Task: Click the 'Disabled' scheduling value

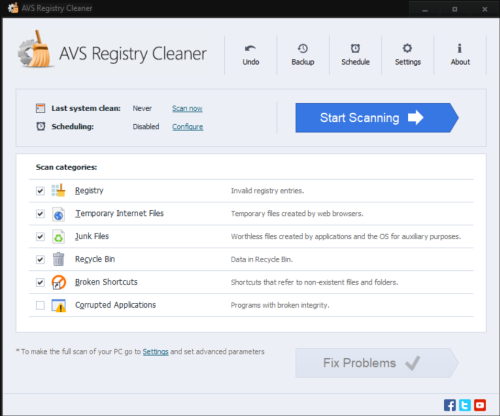Action: tap(146, 127)
